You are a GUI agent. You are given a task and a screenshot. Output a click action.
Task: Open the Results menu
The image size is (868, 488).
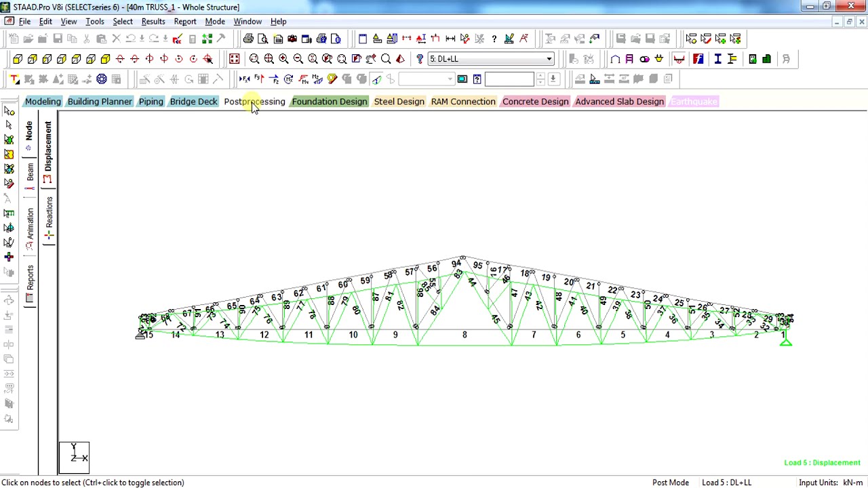point(153,22)
